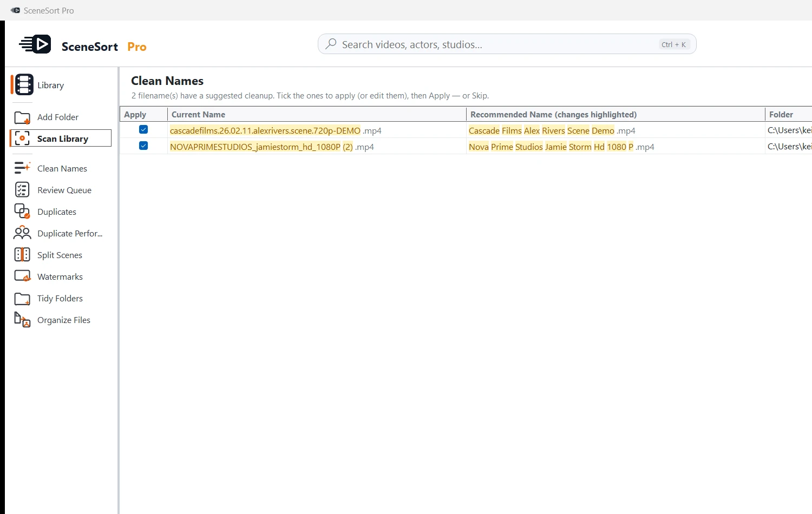Open Review Queue label in sidebar

coord(64,190)
